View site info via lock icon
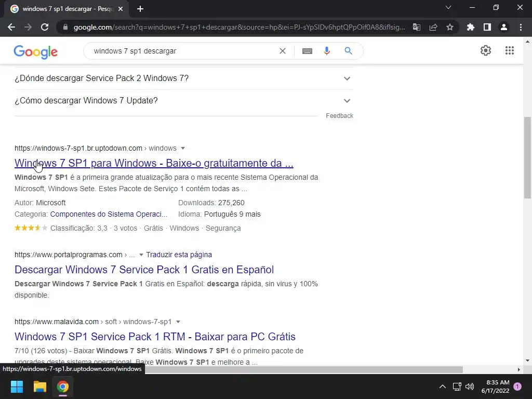 pyautogui.click(x=65, y=27)
